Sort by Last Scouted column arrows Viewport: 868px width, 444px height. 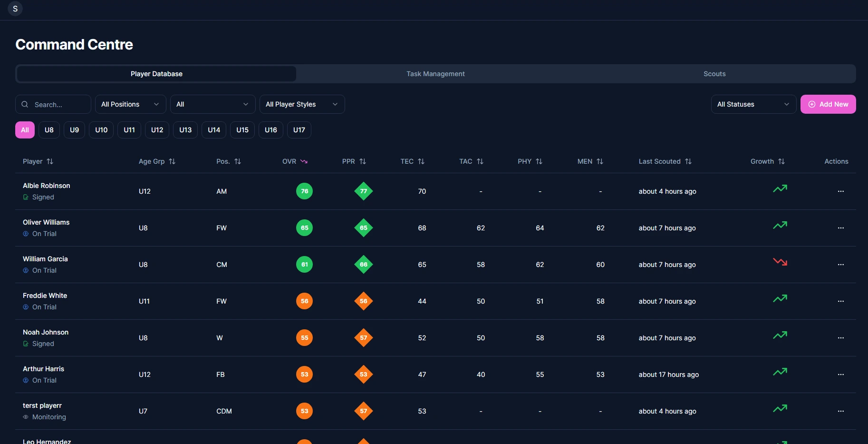pos(688,161)
